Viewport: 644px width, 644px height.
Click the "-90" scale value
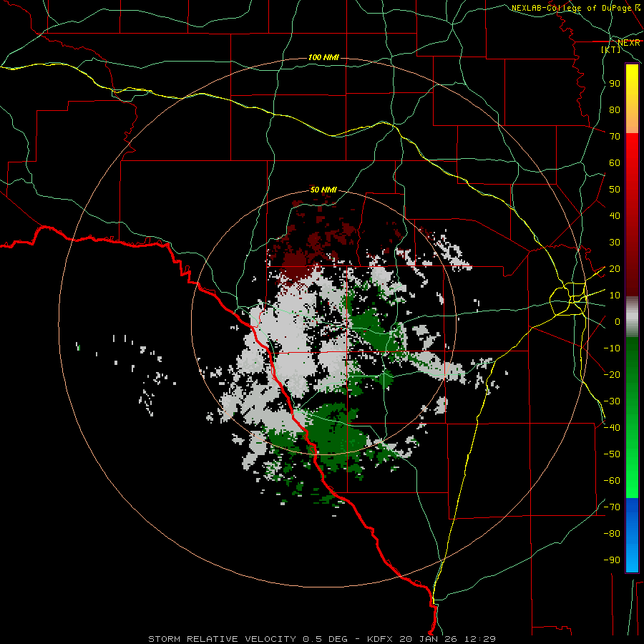pos(612,560)
